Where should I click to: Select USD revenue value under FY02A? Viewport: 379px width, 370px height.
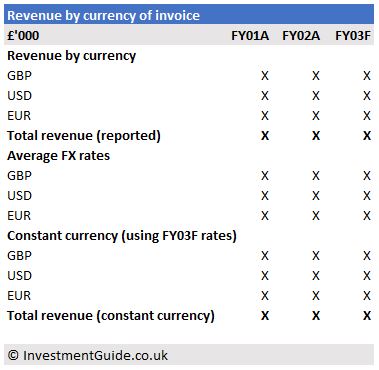pyautogui.click(x=316, y=96)
